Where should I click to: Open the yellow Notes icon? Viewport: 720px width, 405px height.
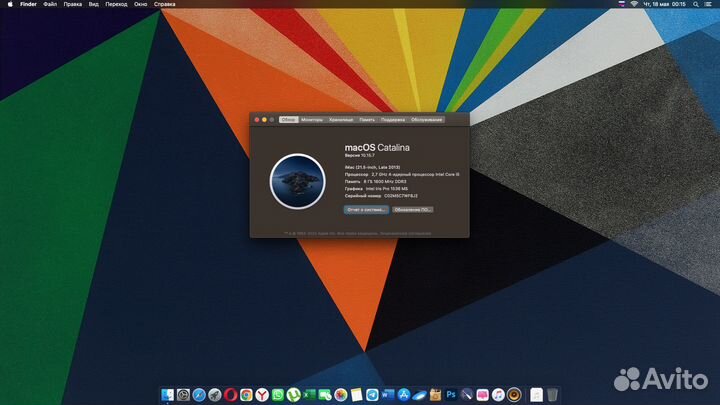point(356,394)
